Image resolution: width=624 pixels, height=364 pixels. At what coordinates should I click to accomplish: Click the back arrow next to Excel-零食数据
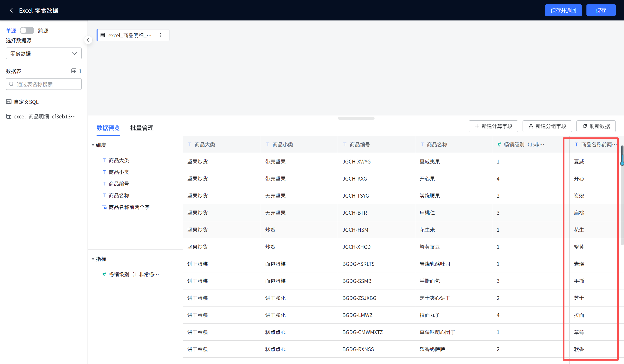coord(11,10)
